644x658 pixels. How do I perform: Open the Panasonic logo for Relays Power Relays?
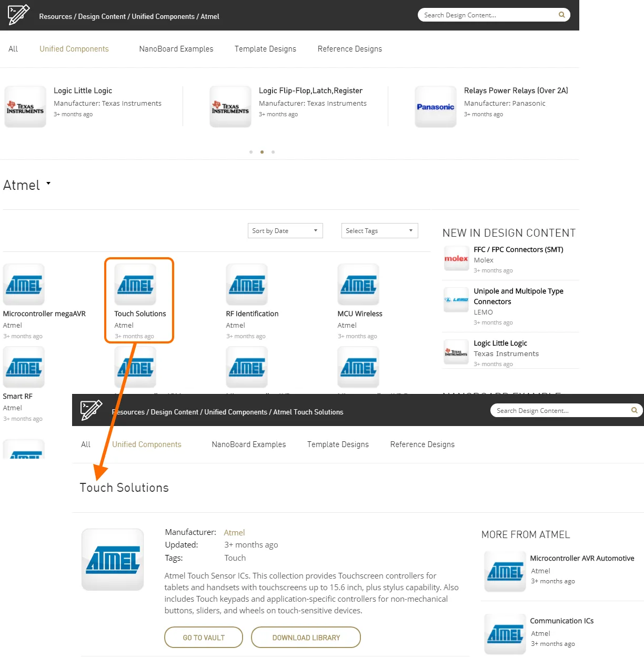436,107
